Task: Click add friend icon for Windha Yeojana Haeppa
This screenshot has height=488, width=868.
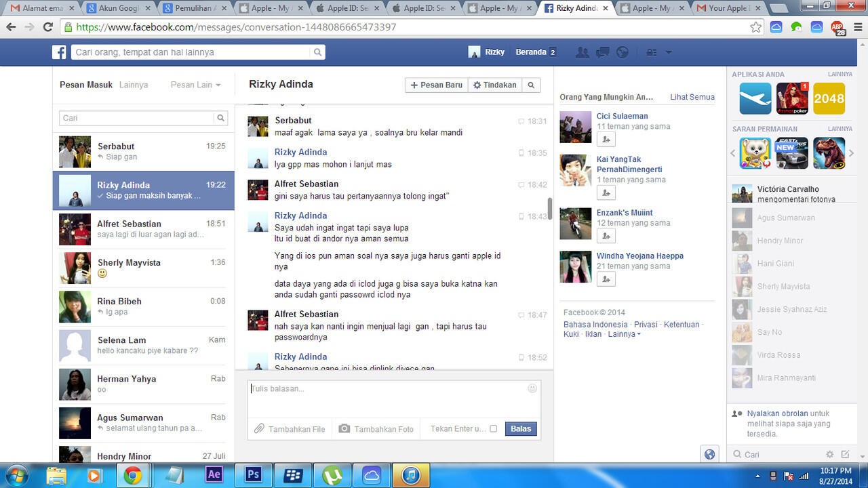Action: (x=606, y=279)
